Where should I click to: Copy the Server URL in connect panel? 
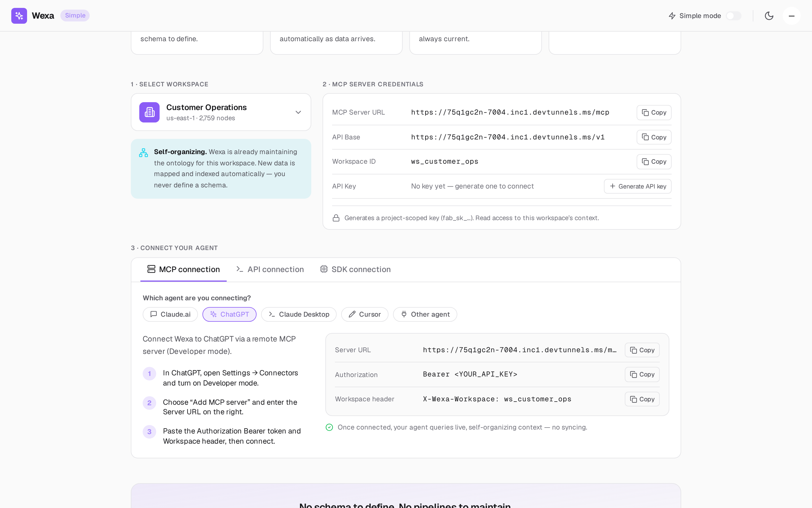pyautogui.click(x=642, y=350)
